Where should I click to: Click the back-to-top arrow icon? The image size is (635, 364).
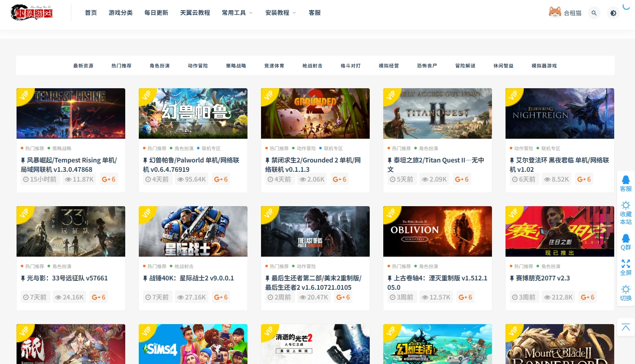click(x=626, y=327)
